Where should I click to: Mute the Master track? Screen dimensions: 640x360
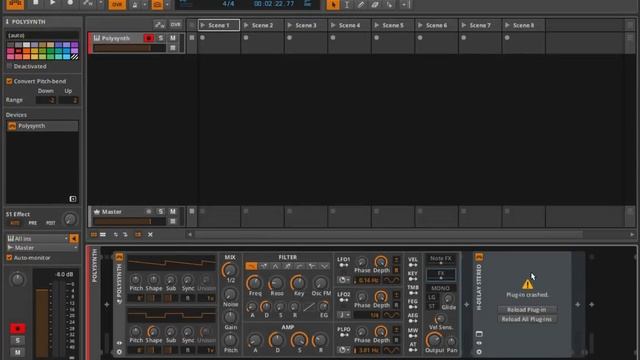click(173, 211)
